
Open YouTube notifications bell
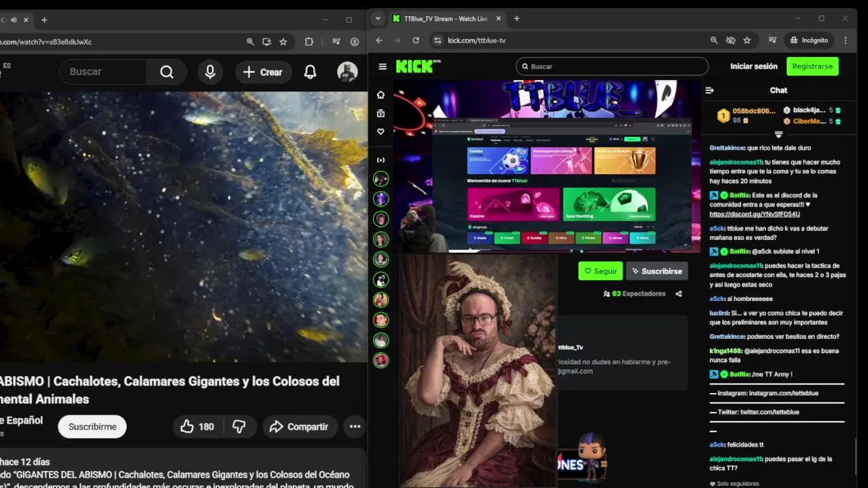pyautogui.click(x=310, y=72)
